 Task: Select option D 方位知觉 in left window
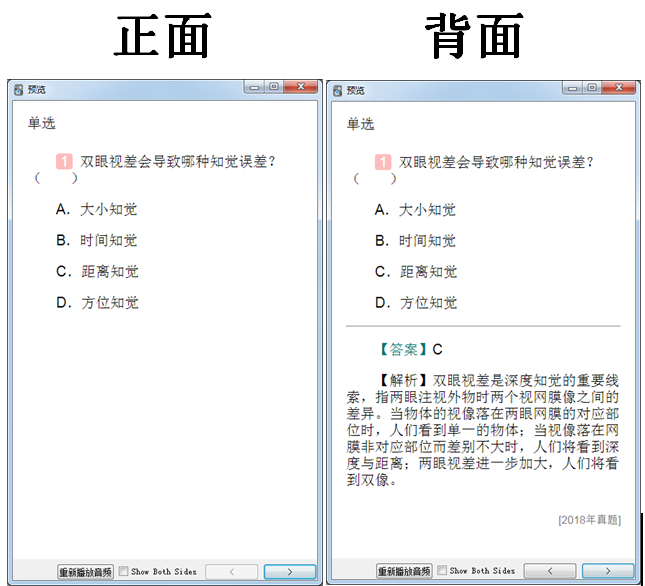97,303
